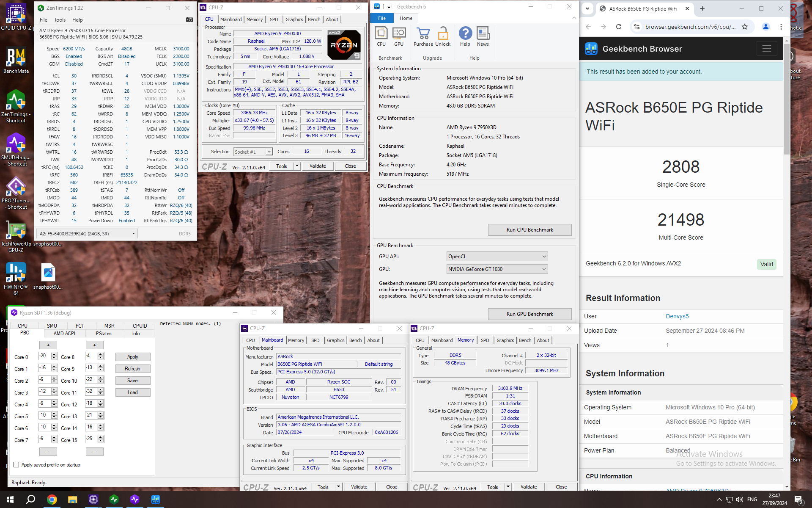
Task: Open the Geekbench Browser hamburger menu
Action: (767, 49)
